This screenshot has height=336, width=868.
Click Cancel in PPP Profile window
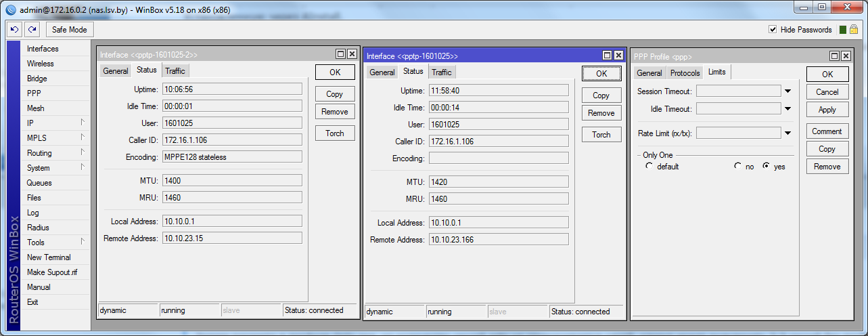[x=827, y=92]
